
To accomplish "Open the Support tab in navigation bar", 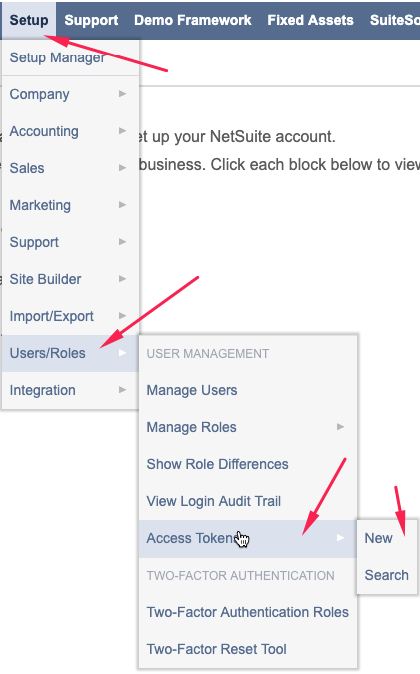I will coord(91,20).
